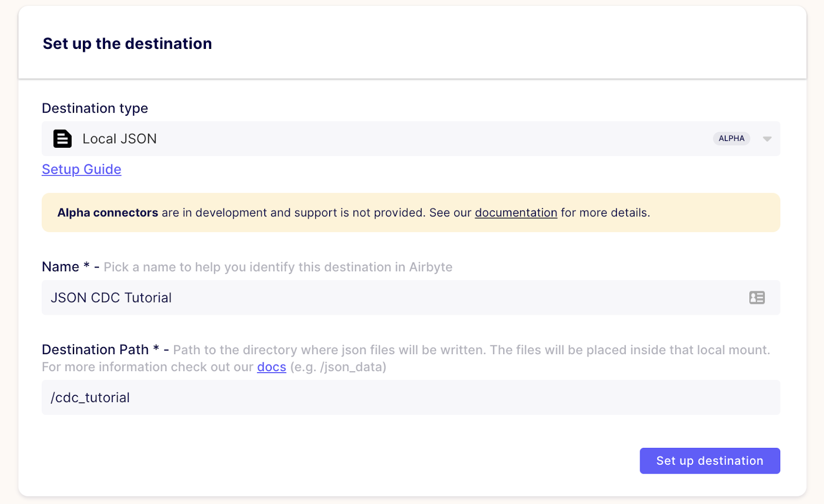824x504 pixels.
Task: Open the Setup Guide link
Action: tap(81, 169)
